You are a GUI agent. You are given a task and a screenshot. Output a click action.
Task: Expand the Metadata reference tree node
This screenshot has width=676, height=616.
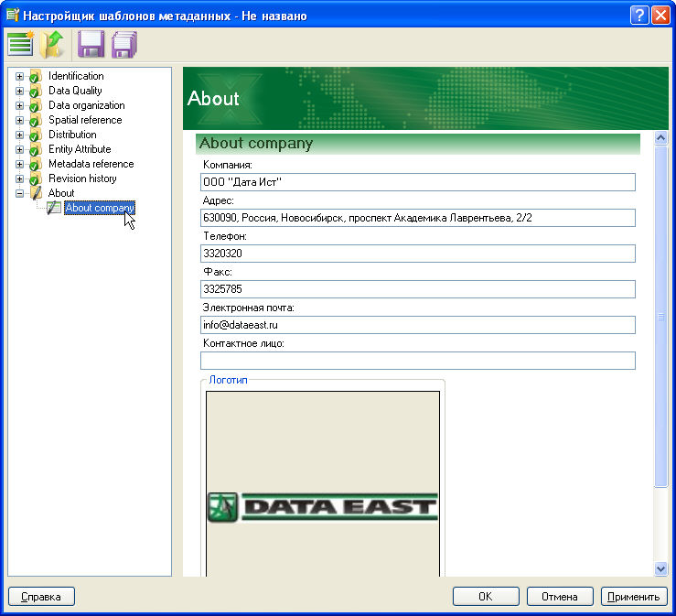19,165
